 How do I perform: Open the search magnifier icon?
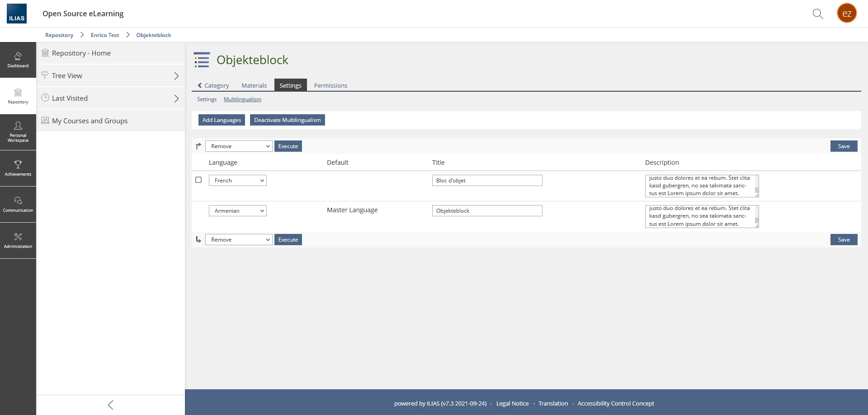817,14
